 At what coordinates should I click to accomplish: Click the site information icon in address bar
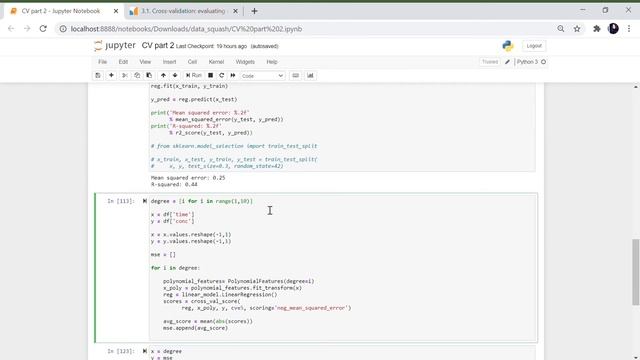63,29
